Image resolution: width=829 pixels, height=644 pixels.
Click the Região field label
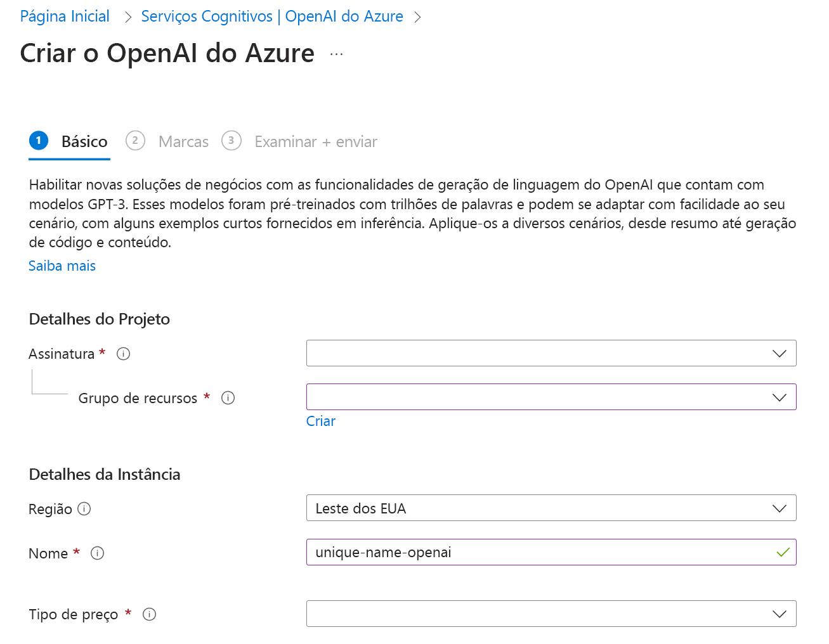(x=50, y=509)
